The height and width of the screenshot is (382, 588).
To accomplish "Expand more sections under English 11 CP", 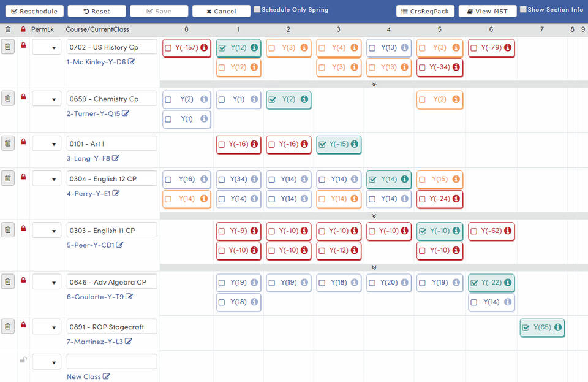I will pyautogui.click(x=374, y=267).
